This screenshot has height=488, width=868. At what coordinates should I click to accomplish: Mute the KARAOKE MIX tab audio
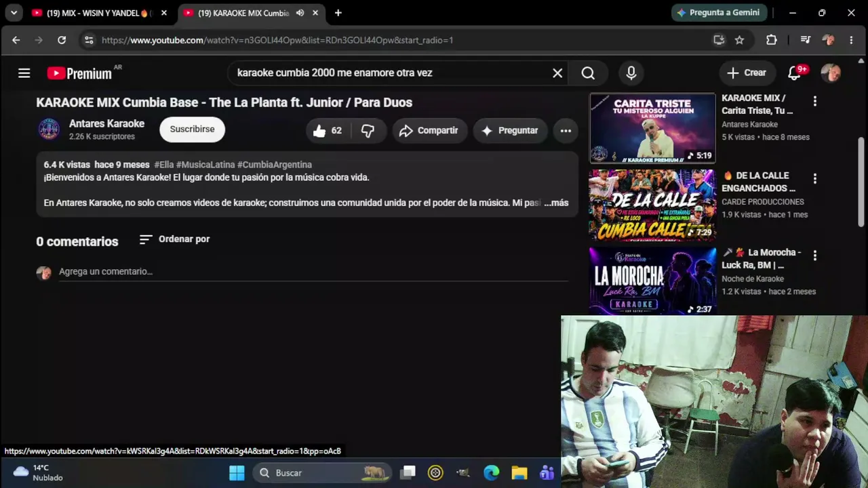coord(300,13)
